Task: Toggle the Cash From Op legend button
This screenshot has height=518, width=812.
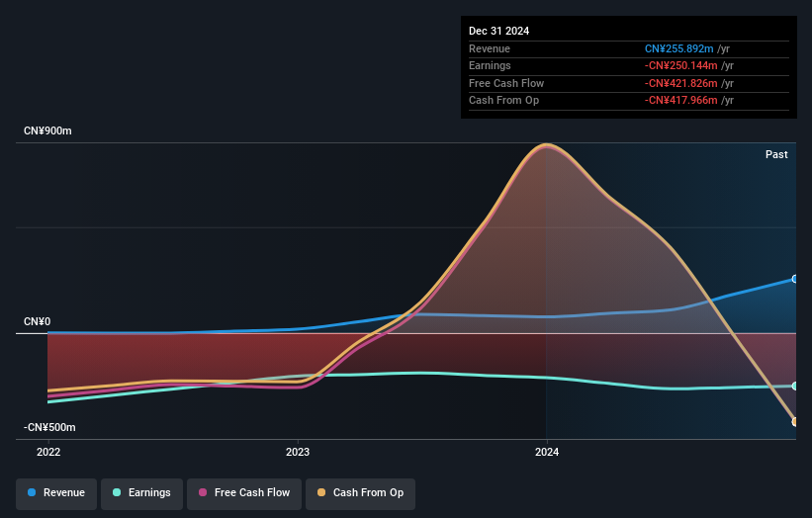Action: point(360,493)
